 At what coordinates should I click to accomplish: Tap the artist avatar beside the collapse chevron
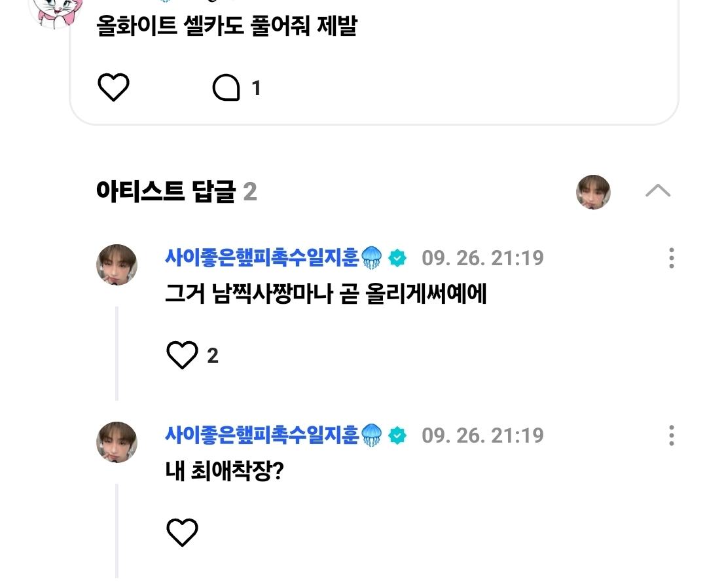coord(593,192)
